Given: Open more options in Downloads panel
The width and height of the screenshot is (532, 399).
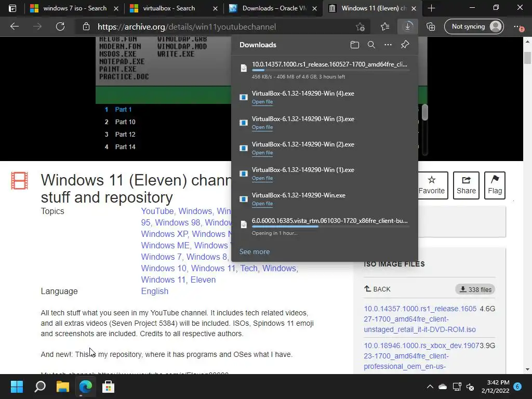Looking at the screenshot, I should pos(388,45).
